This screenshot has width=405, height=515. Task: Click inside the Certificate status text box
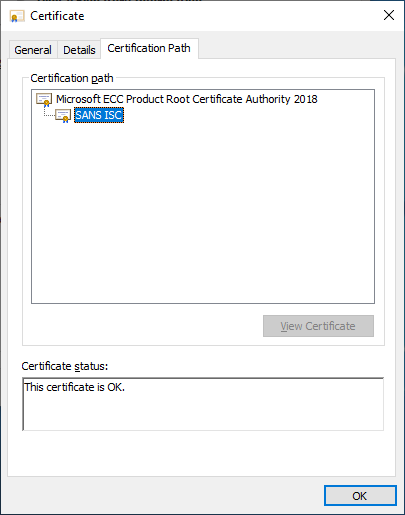coord(203,404)
